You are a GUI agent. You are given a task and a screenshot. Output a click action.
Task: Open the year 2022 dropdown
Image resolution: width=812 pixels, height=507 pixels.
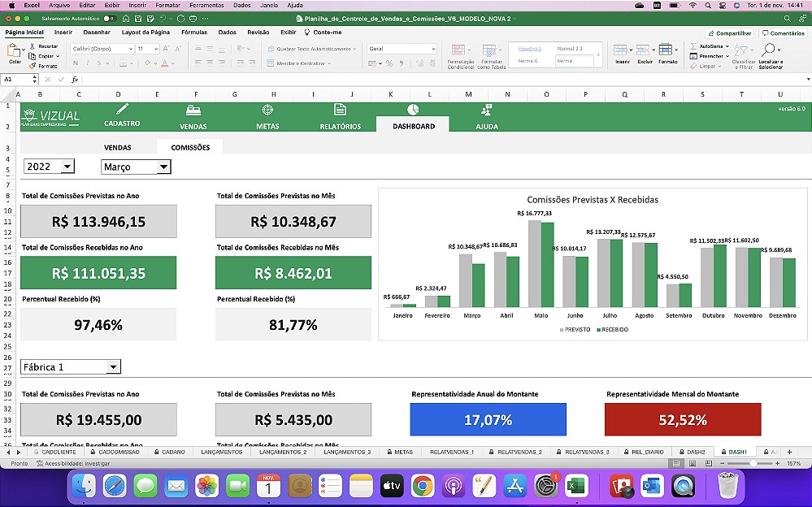click(x=69, y=166)
